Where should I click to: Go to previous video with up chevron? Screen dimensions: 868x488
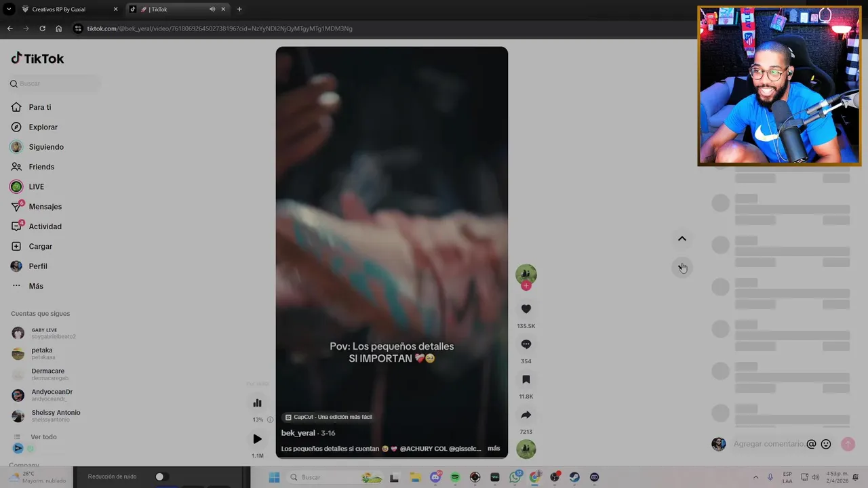[x=682, y=239]
